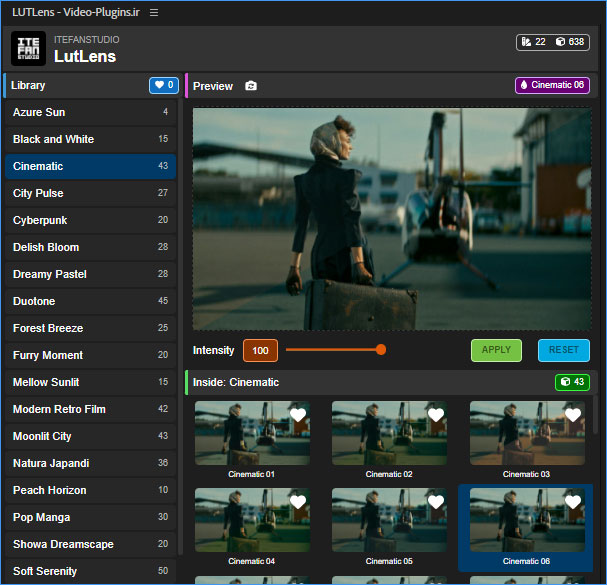Click the ITEFANSTUDIO logo icon
Image resolution: width=607 pixels, height=585 pixels.
(28, 49)
